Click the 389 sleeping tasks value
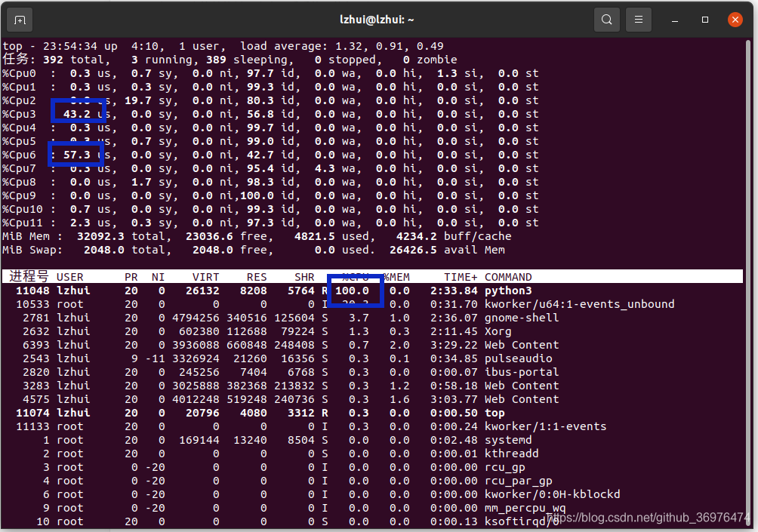 [x=216, y=60]
